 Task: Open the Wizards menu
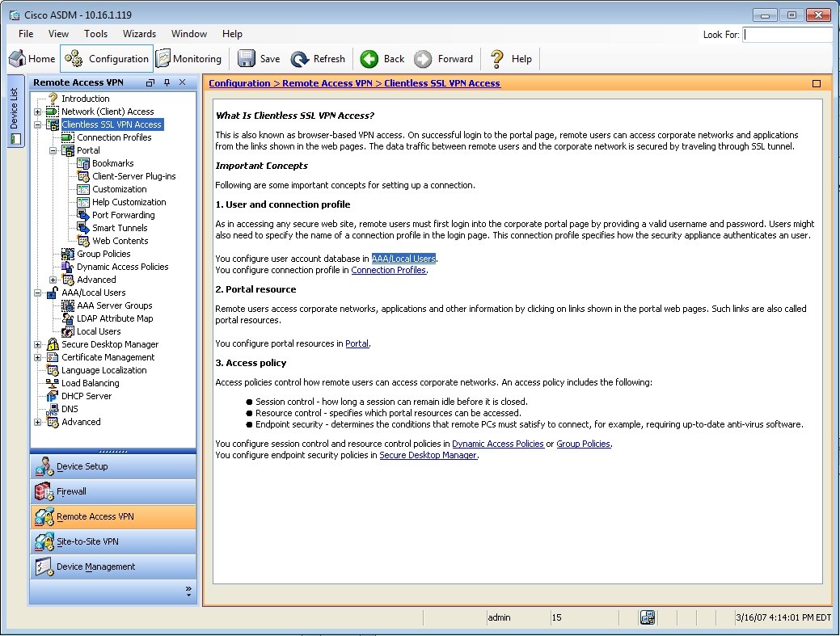point(139,34)
